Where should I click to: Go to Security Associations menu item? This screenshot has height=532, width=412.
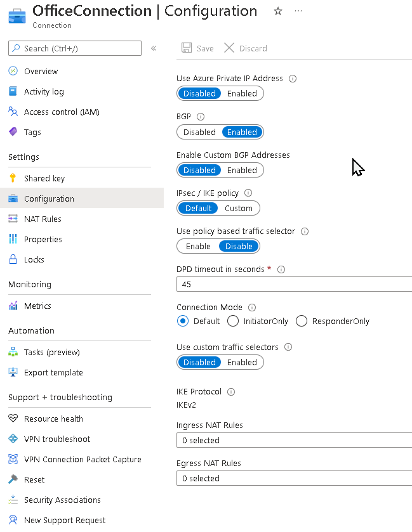(62, 500)
